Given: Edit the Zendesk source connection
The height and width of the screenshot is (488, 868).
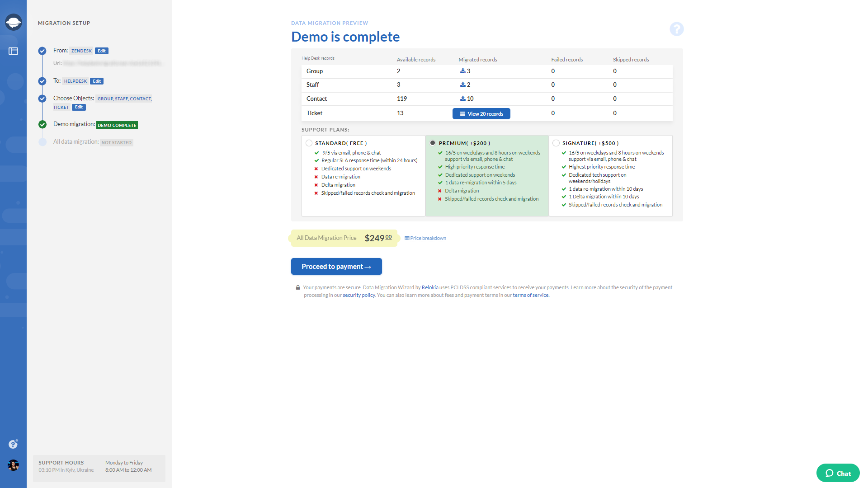Looking at the screenshot, I should point(101,51).
